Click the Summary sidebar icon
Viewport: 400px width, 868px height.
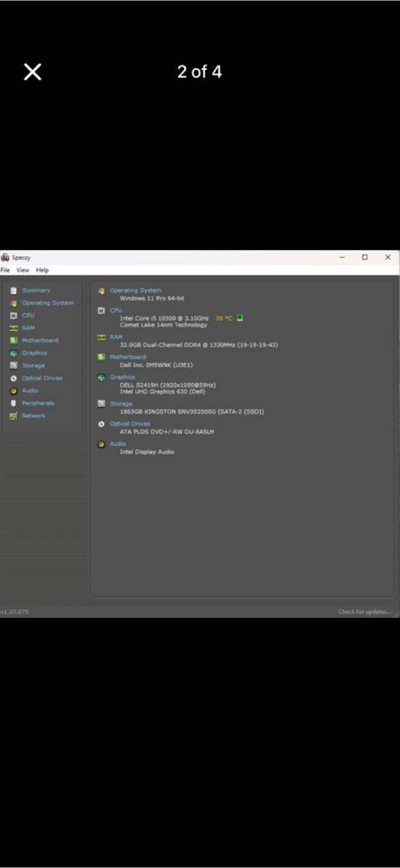(x=13, y=291)
